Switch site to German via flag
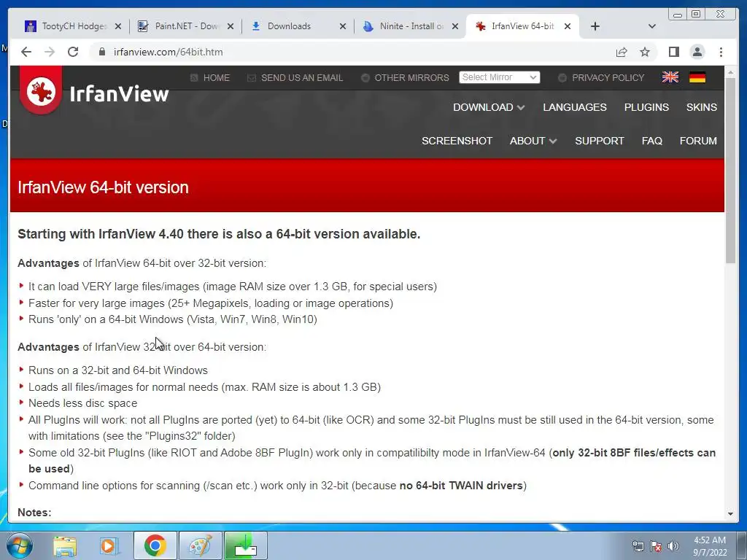 coord(697,77)
